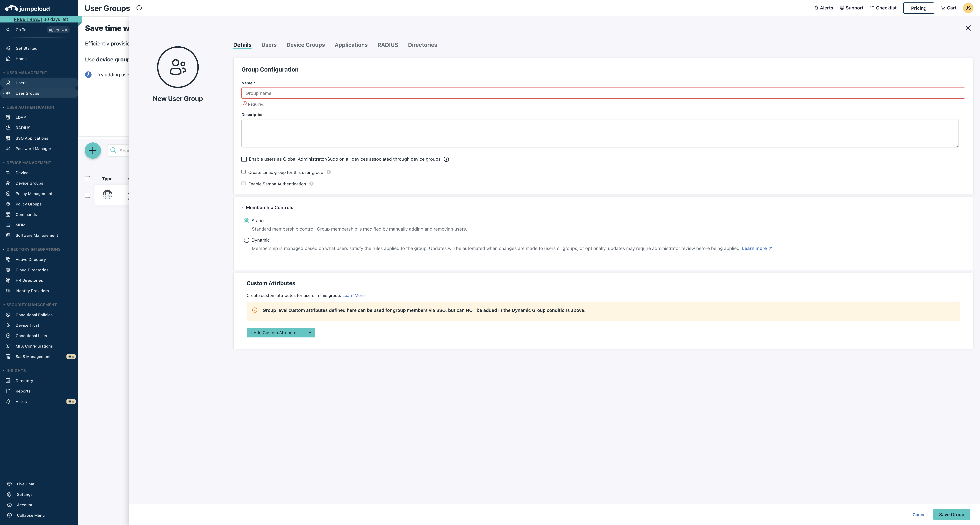Switch to the Device Groups tab
This screenshot has height=525, width=980.
[305, 45]
